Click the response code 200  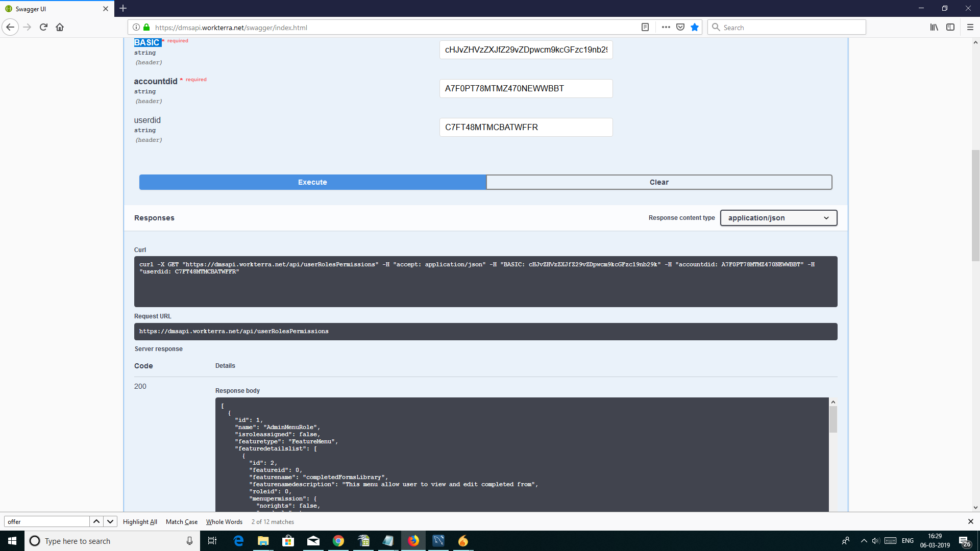(140, 386)
